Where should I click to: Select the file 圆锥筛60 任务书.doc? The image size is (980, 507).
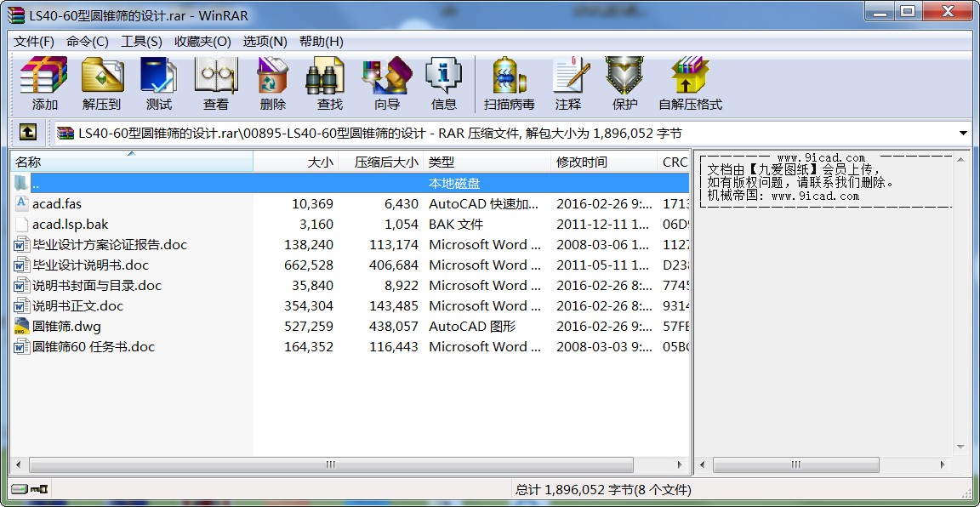pyautogui.click(x=94, y=346)
